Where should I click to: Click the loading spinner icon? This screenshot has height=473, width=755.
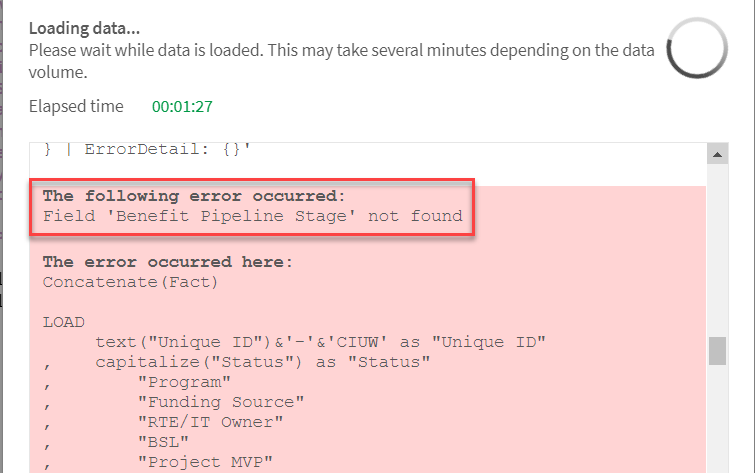point(697,49)
